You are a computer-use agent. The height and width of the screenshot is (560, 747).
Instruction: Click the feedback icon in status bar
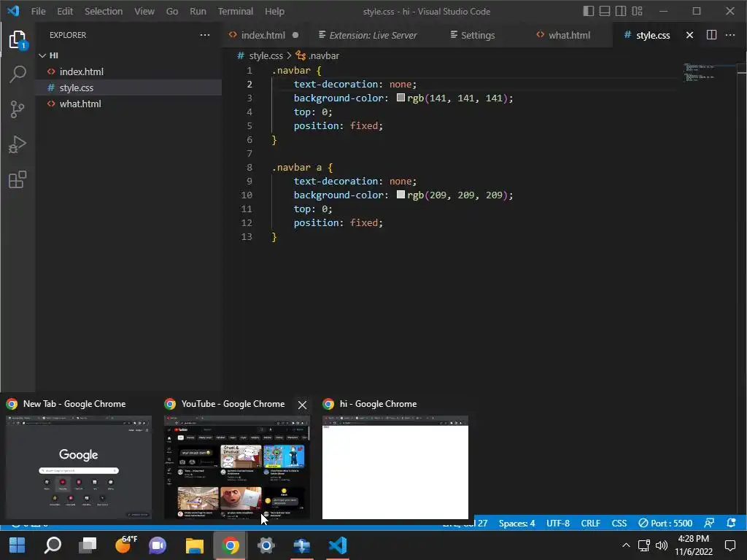[709, 524]
